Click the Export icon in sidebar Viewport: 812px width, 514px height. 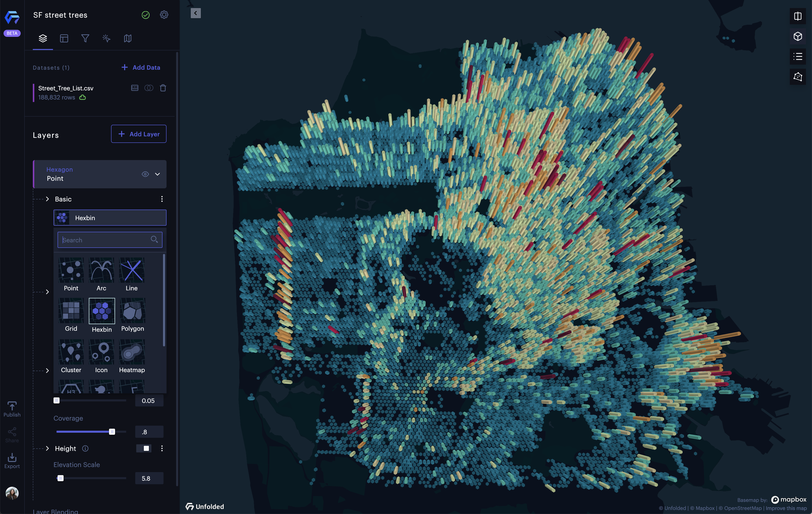(x=12, y=460)
